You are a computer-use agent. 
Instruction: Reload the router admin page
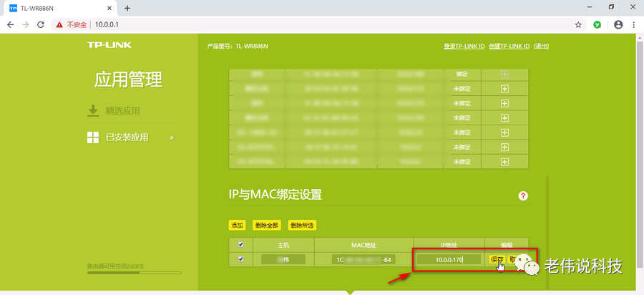tap(40, 24)
